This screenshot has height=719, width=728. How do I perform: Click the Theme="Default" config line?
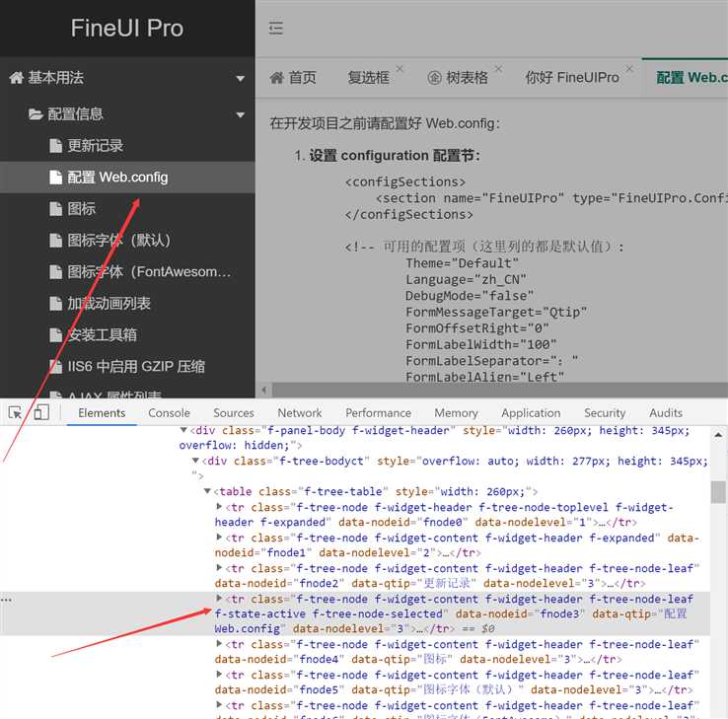click(462, 263)
